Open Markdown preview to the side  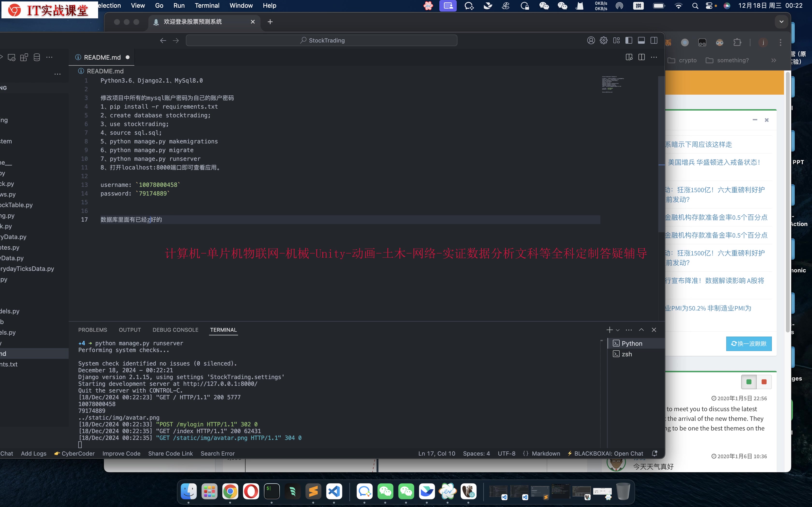pyautogui.click(x=629, y=57)
